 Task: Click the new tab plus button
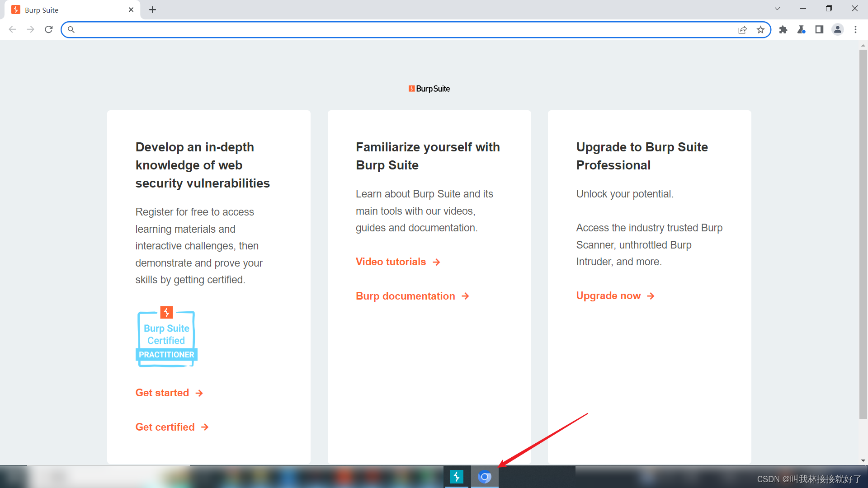coord(151,9)
